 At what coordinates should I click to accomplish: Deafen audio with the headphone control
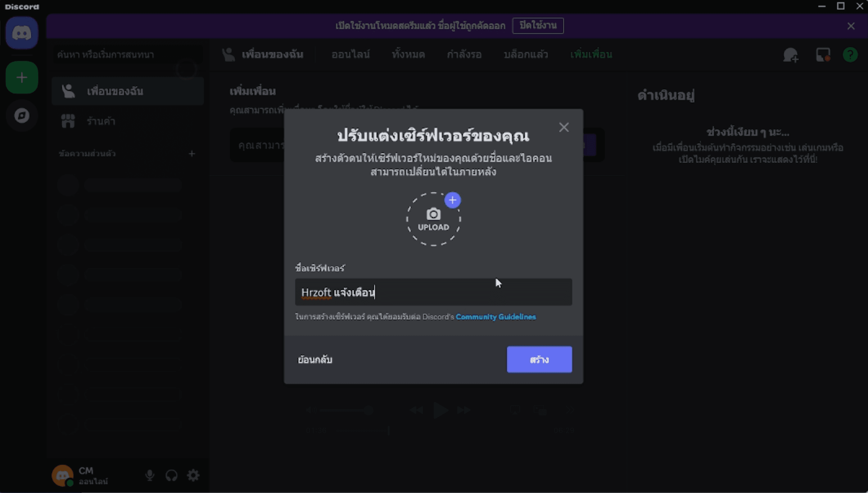click(x=172, y=475)
